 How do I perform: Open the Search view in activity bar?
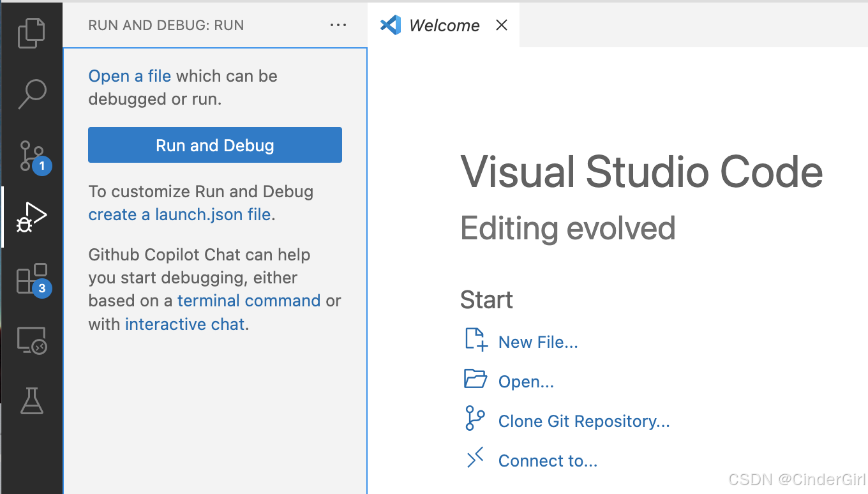[31, 94]
